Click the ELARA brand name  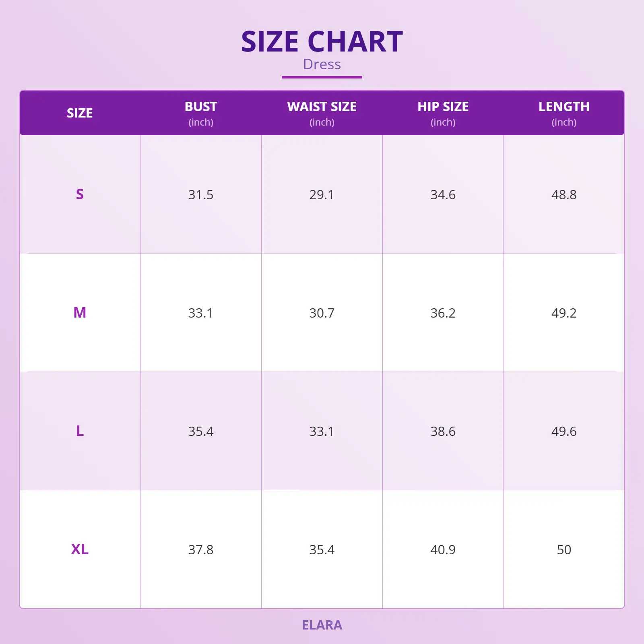click(x=322, y=625)
